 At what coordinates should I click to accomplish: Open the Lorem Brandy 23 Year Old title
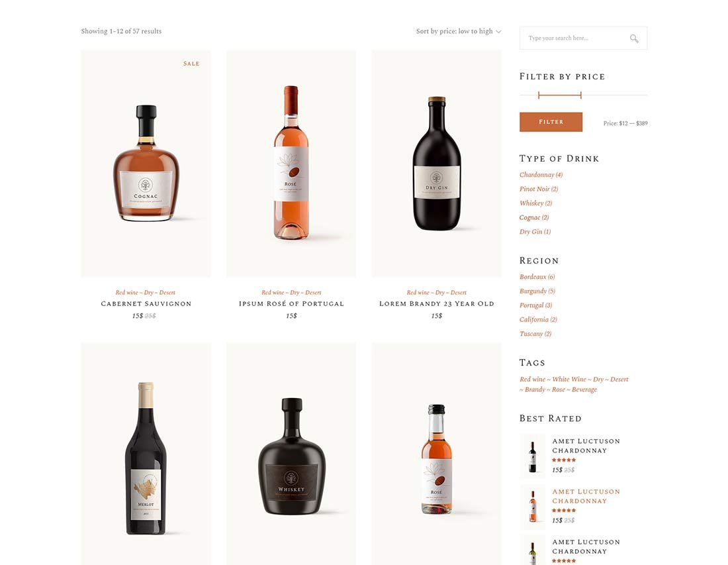tap(436, 303)
